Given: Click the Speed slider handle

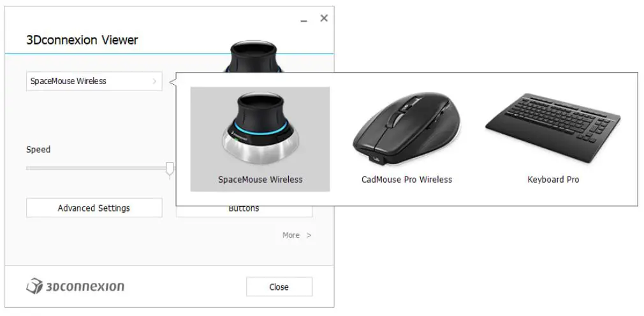Looking at the screenshot, I should click(x=170, y=170).
